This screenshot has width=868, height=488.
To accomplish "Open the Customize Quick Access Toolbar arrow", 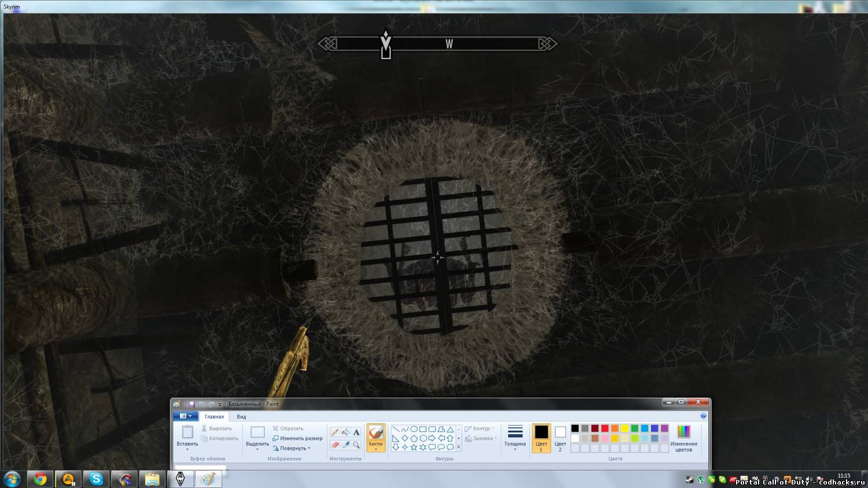I will (220, 405).
